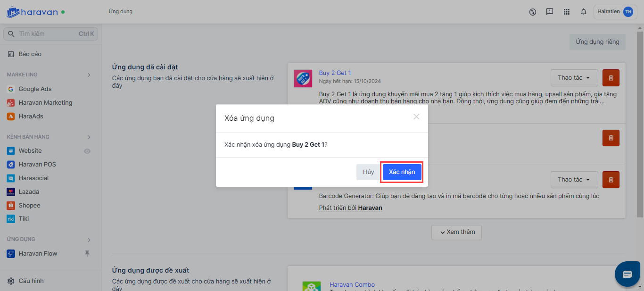Click the search magnifier icon

12,34
